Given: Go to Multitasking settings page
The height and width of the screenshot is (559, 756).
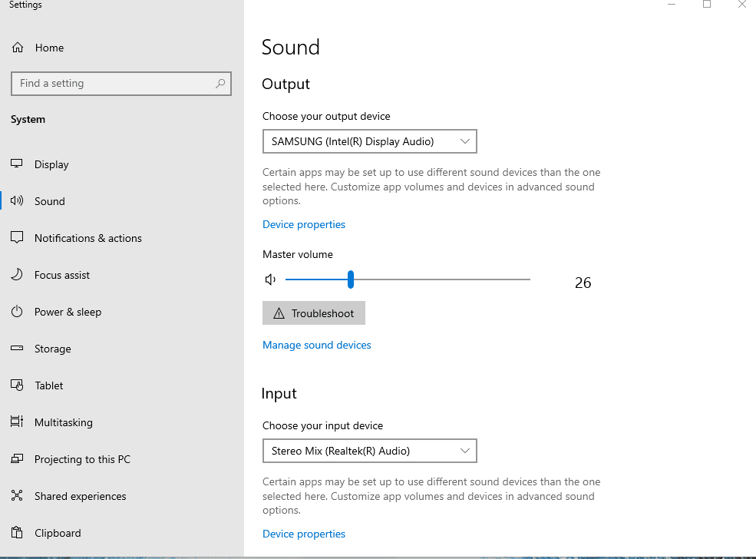Looking at the screenshot, I should click(x=64, y=422).
